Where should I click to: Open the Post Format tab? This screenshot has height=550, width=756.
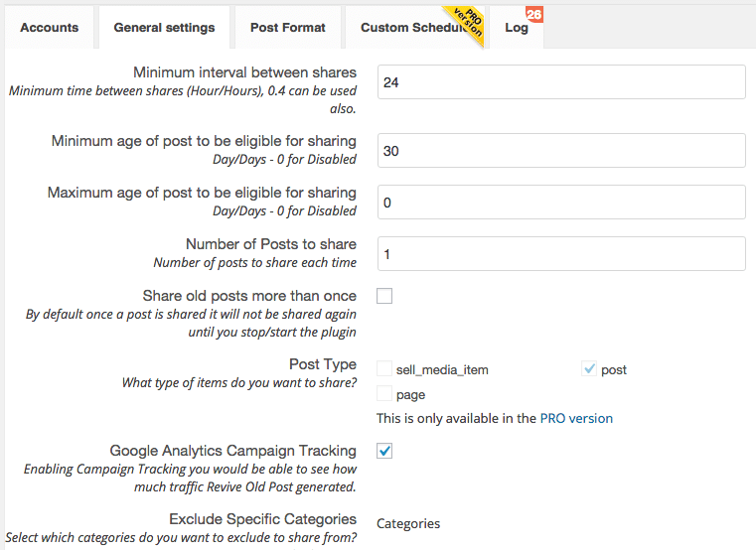tap(288, 28)
